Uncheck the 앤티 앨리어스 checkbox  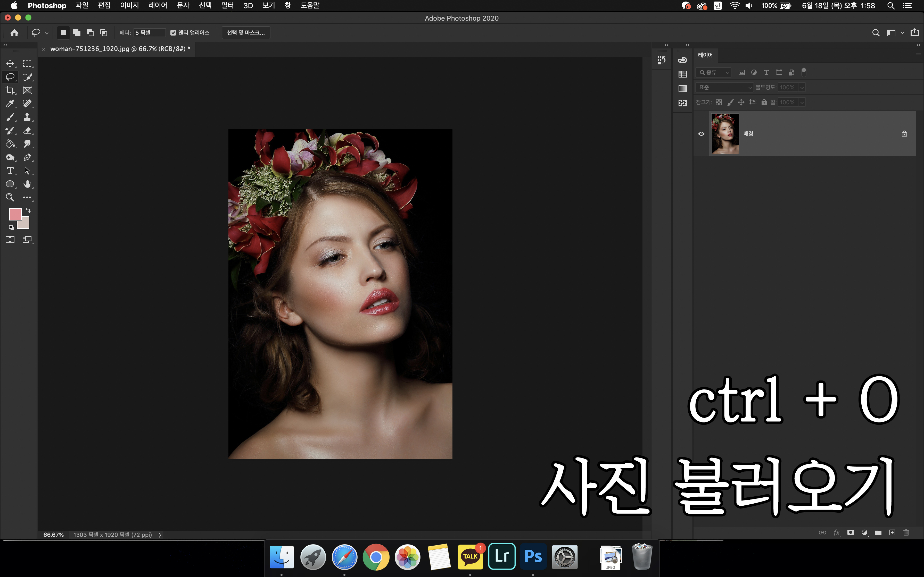[173, 33]
